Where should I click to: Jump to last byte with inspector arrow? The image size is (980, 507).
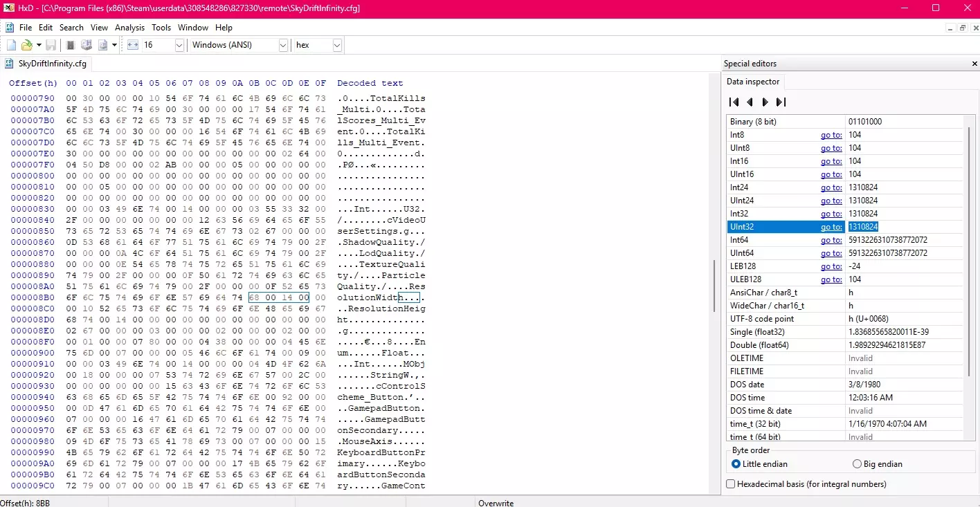point(781,102)
